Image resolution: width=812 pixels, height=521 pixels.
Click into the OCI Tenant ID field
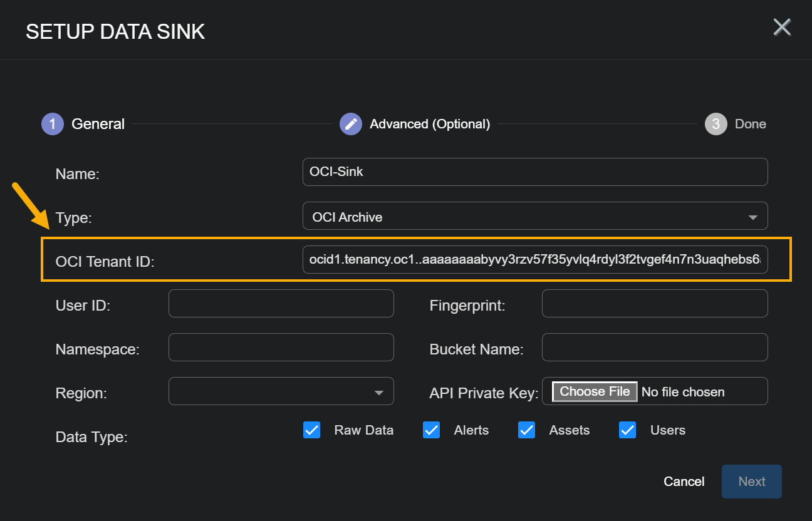(x=534, y=259)
